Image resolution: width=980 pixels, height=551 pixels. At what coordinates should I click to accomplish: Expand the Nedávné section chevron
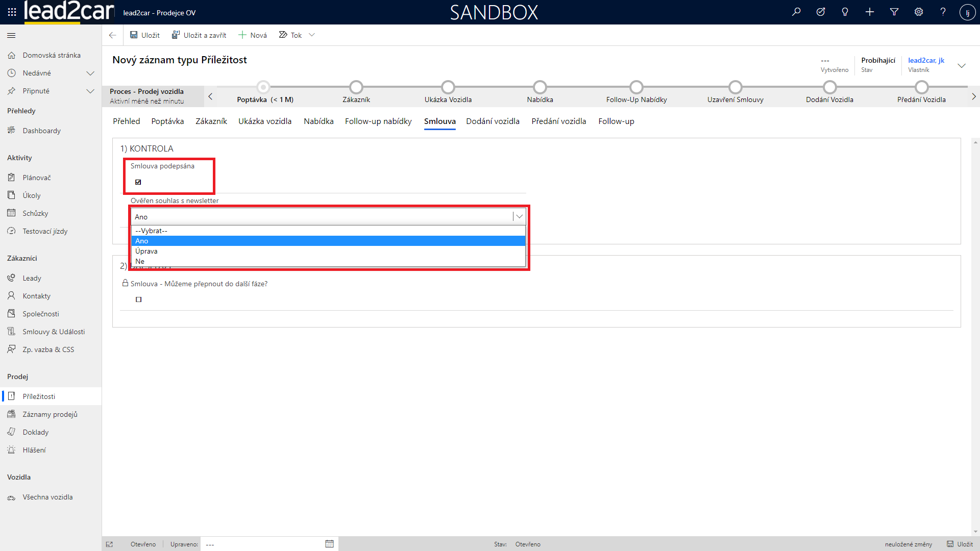click(x=90, y=73)
